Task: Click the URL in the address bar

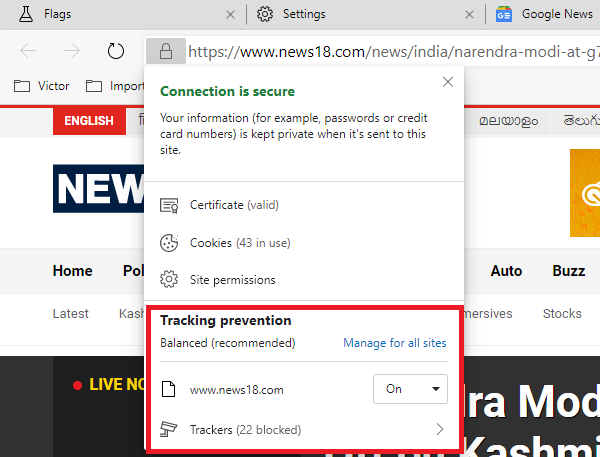Action: (393, 51)
